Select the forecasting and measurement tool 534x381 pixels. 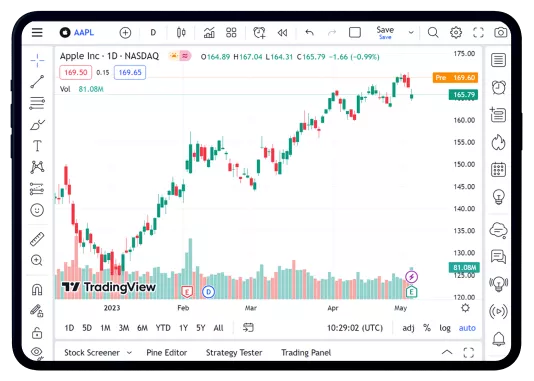(x=37, y=189)
